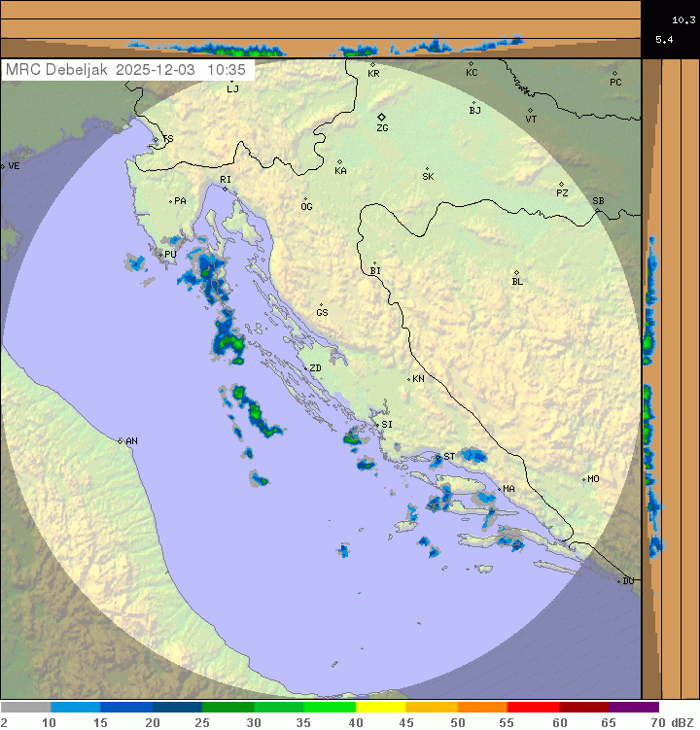Select the purple 65-70 dBZ legend swatch
Image resolution: width=700 pixels, height=730 pixels.
pos(635,708)
